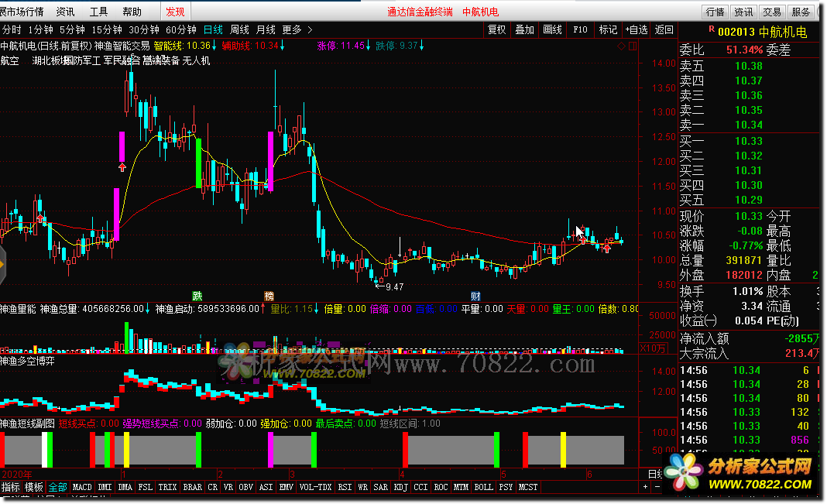Click the top-right 交易 button
This screenshot has width=827, height=504.
coord(771,12)
